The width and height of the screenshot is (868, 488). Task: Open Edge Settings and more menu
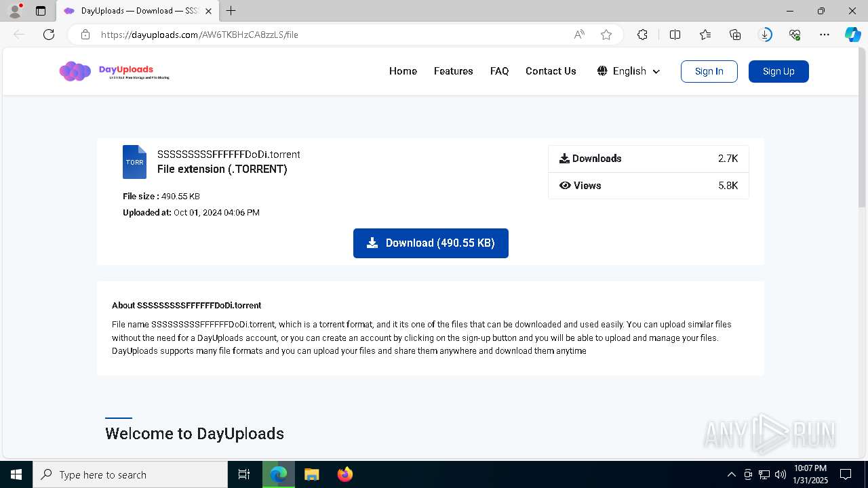[x=825, y=35]
